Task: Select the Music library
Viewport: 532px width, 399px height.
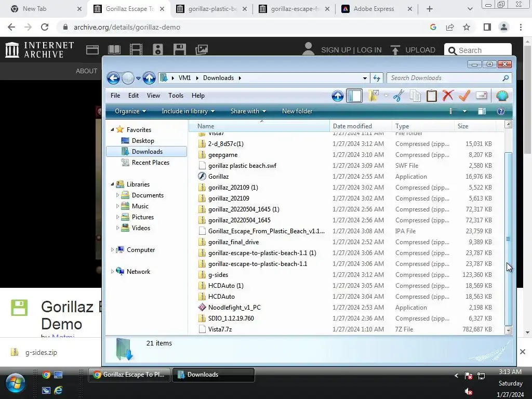Action: coord(140,206)
